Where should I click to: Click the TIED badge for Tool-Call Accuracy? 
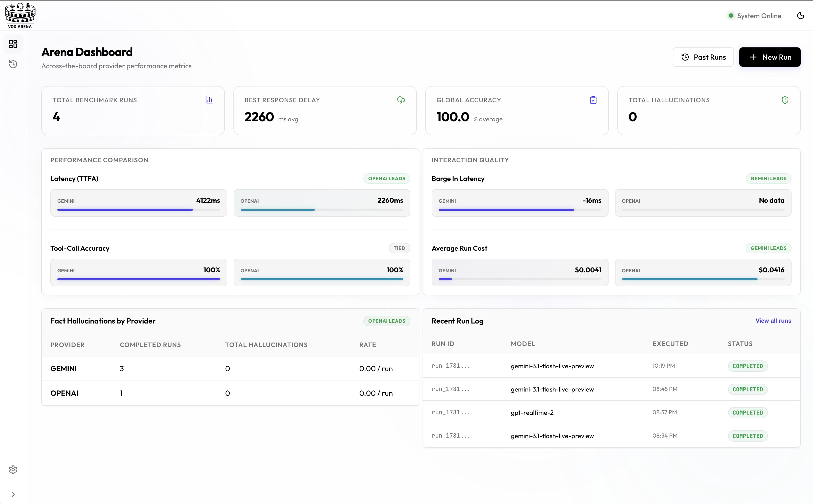[x=399, y=248]
